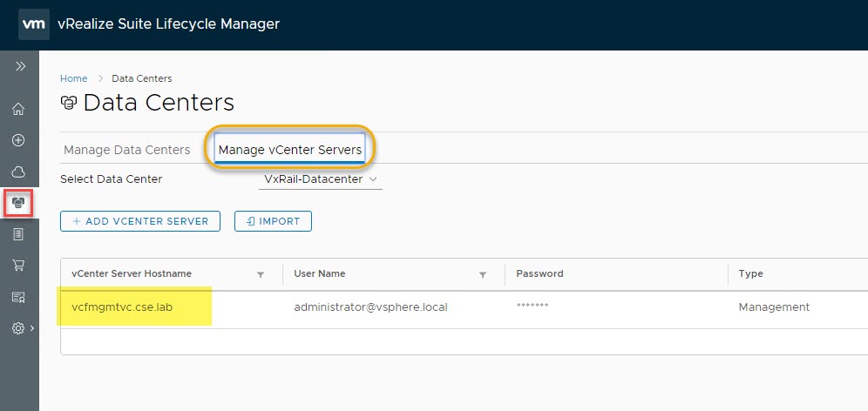
Task: Click the Import button
Action: coord(273,221)
